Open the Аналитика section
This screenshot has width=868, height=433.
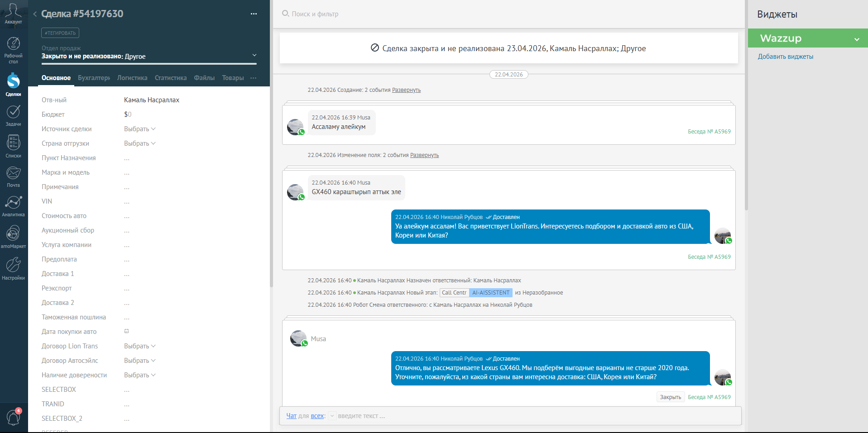point(13,206)
